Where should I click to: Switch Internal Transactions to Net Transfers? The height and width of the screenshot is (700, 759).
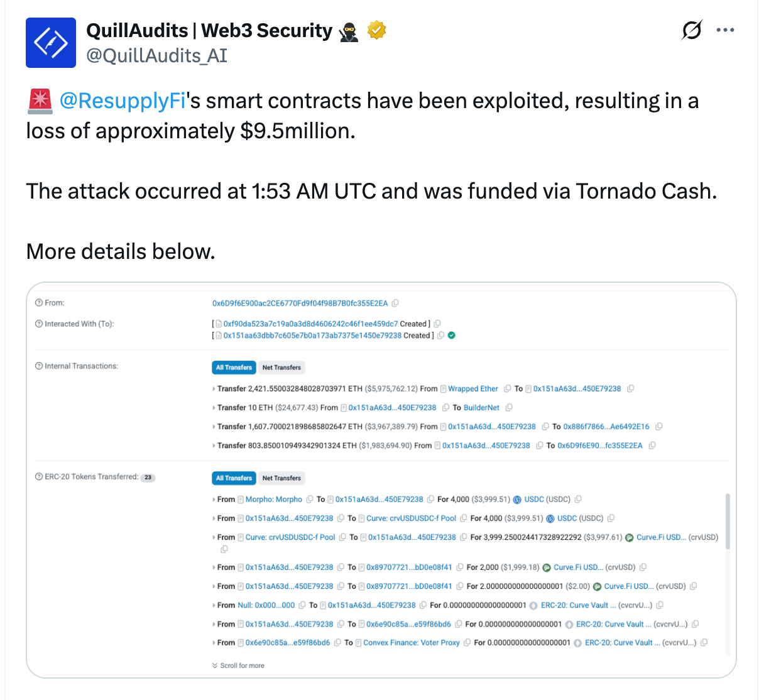coord(281,367)
